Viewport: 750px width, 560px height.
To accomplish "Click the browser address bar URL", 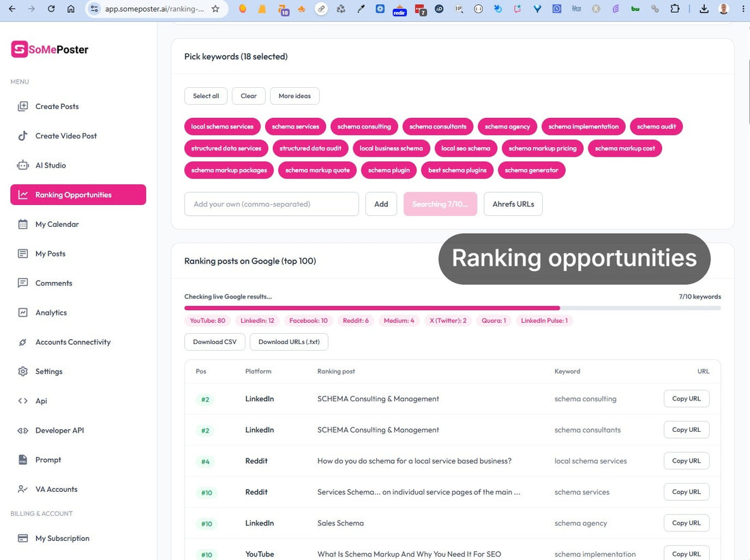I will (155, 9).
